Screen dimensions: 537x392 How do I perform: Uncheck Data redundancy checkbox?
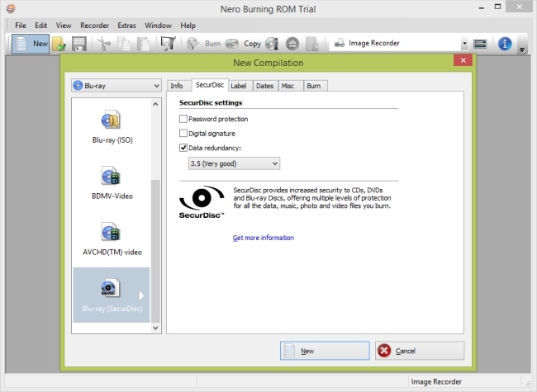click(x=183, y=148)
